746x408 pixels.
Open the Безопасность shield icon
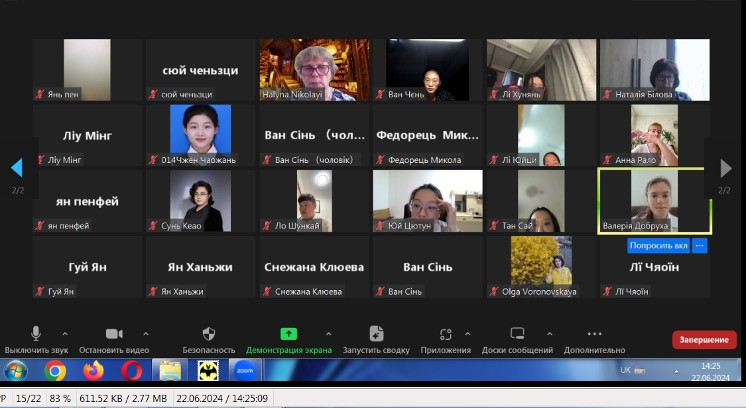208,334
